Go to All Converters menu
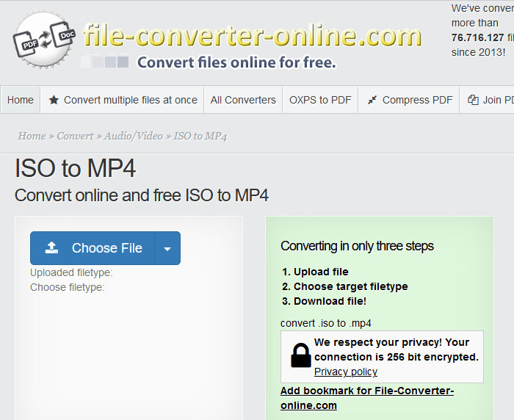 pos(243,100)
